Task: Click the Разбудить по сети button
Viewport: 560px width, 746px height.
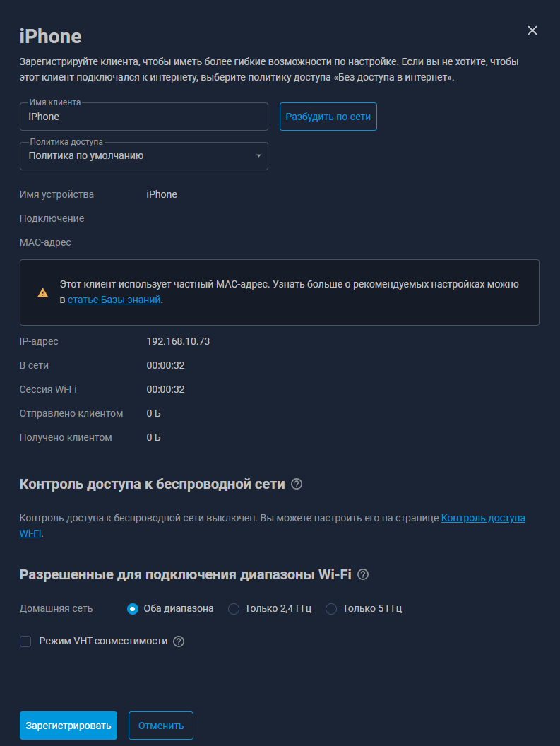Action: coord(328,117)
